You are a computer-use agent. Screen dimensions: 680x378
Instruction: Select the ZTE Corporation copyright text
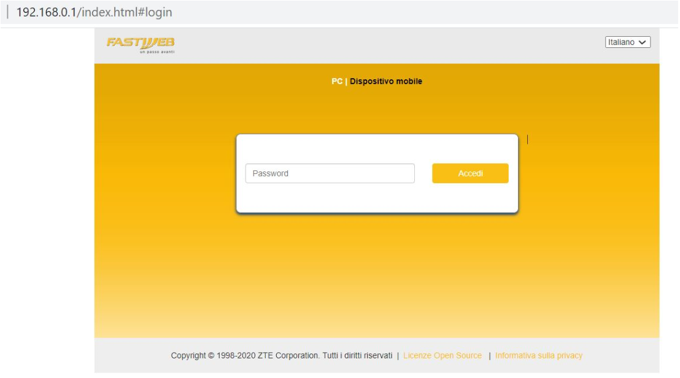(x=281, y=355)
